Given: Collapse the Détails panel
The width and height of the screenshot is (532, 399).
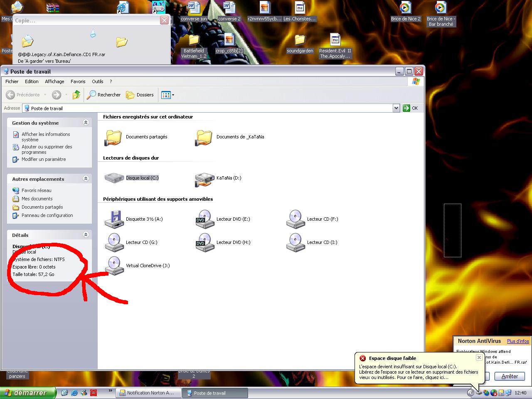Looking at the screenshot, I should (x=86, y=235).
